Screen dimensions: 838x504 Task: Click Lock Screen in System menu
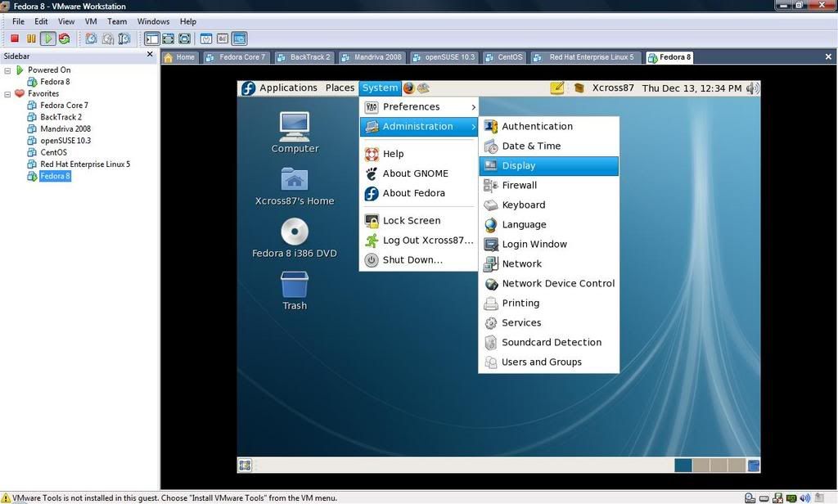pos(419,221)
